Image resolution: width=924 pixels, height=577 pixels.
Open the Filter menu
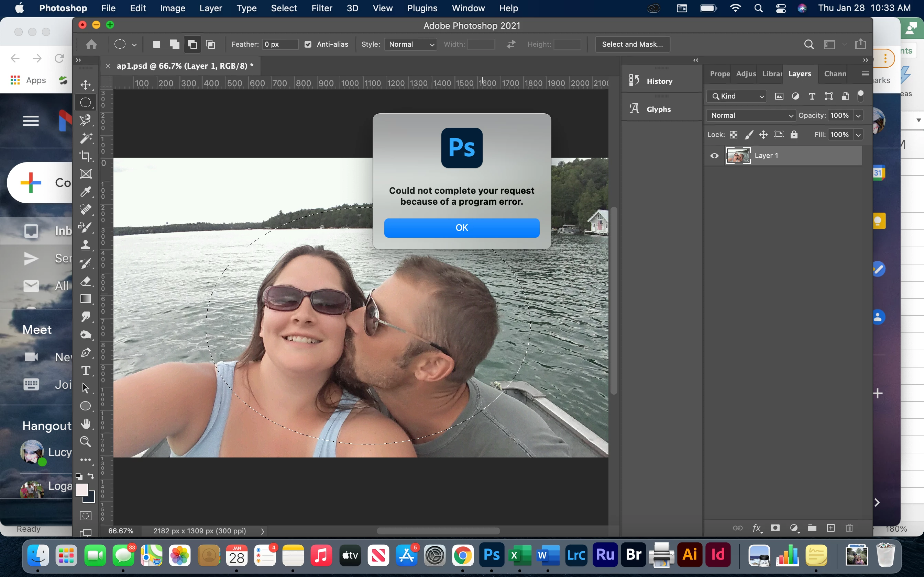click(x=321, y=8)
